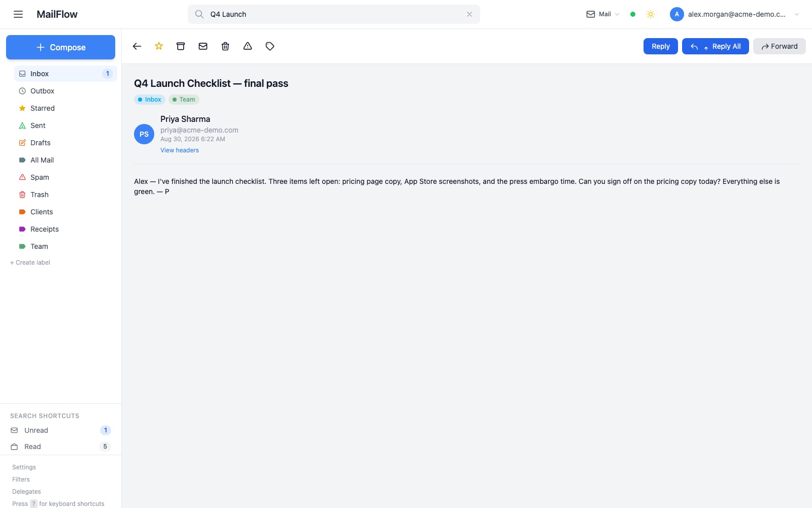Open the Sent folder
This screenshot has width=812, height=508.
(x=65, y=125)
